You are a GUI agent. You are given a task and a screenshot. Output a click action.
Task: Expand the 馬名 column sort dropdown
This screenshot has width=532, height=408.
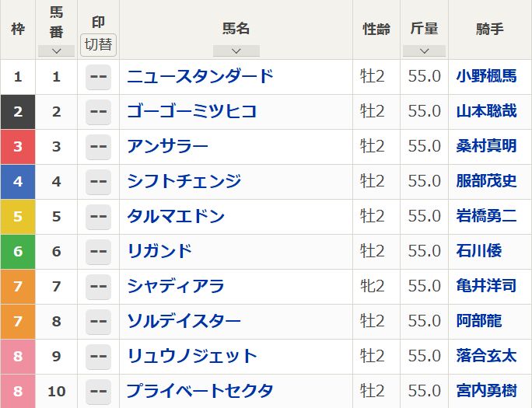[x=236, y=51]
